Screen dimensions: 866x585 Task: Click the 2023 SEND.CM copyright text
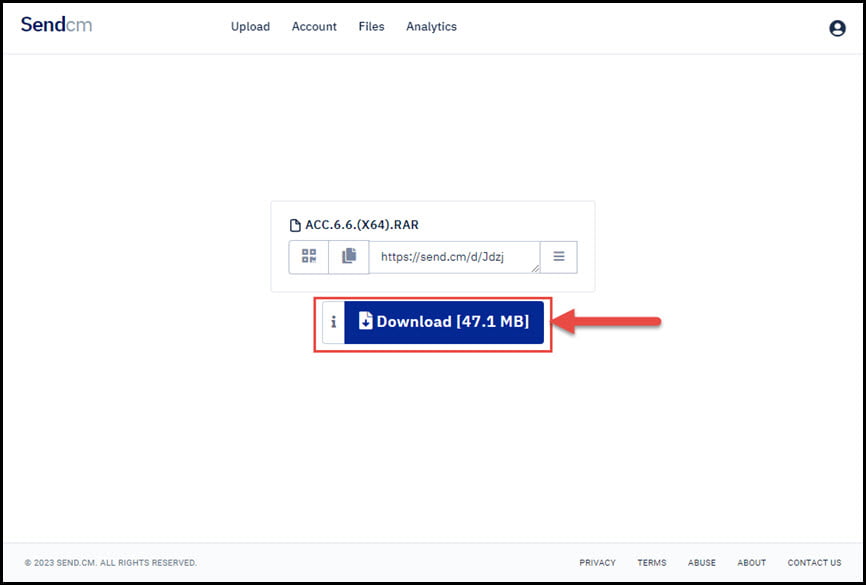click(110, 562)
